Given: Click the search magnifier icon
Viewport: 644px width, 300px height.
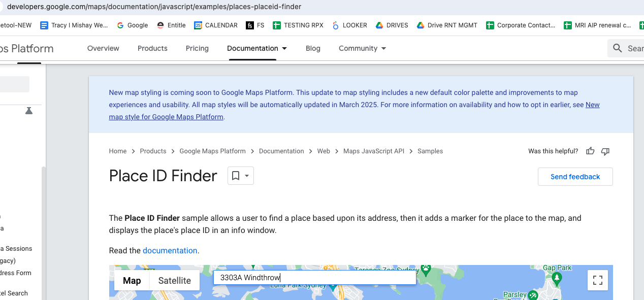Looking at the screenshot, I should tap(618, 48).
